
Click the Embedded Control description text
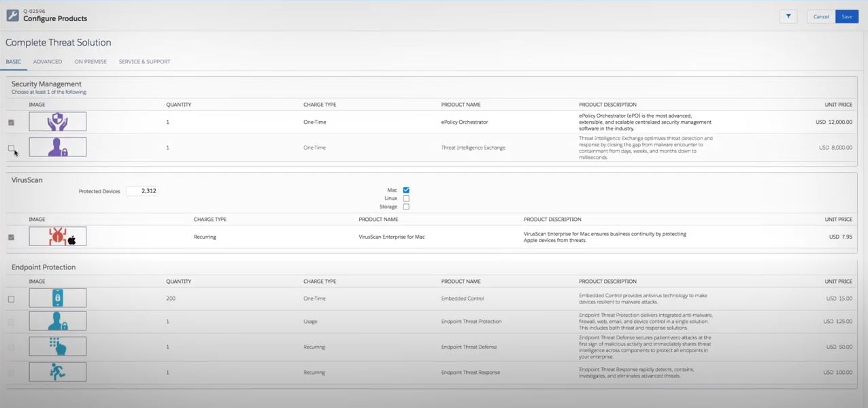(x=643, y=299)
